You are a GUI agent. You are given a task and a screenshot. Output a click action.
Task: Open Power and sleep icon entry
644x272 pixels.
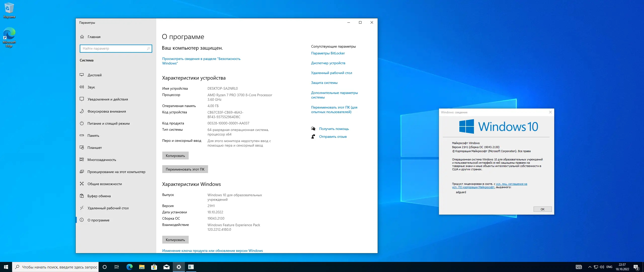[82, 123]
